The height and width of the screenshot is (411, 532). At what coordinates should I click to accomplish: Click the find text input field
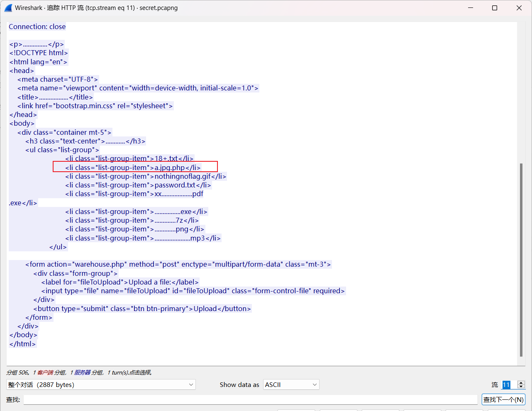point(251,399)
